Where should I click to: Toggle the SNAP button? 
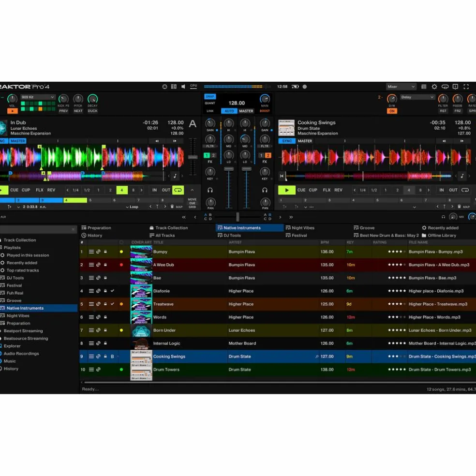[x=210, y=97]
